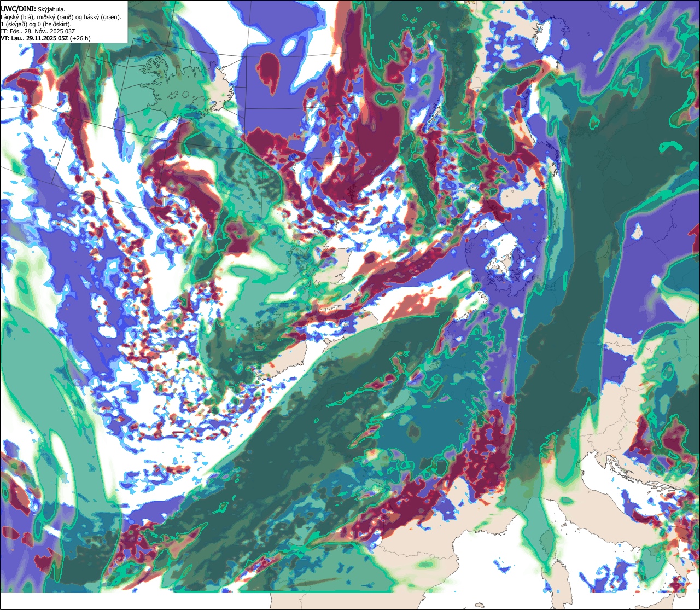
Task: Click the '1 (skýjað) og 0 (heiðskírt).' line
Action: 36,24
